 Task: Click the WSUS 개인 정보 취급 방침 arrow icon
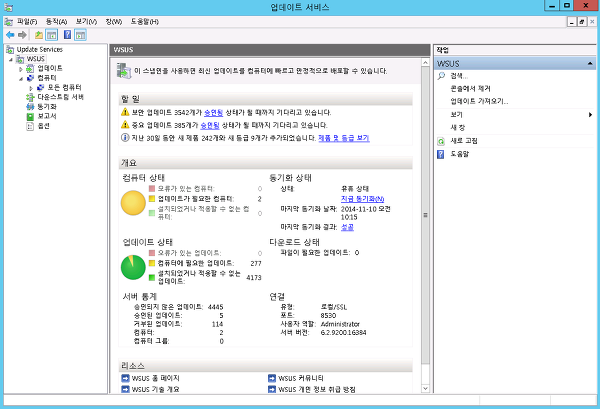click(x=272, y=389)
